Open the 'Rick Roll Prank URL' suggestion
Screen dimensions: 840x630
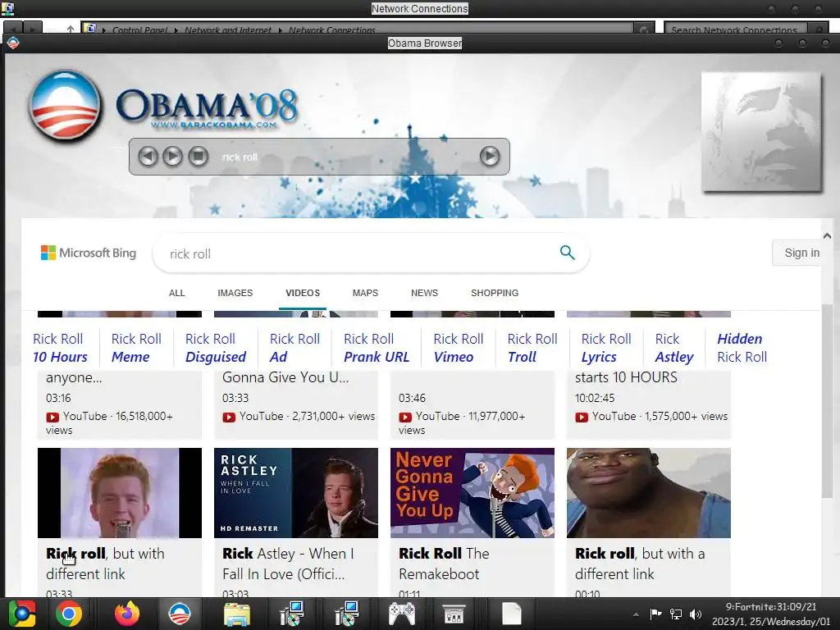(377, 348)
